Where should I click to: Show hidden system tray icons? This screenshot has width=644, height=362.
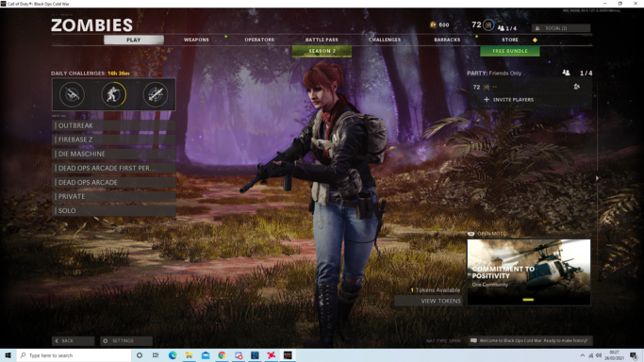[x=583, y=355]
